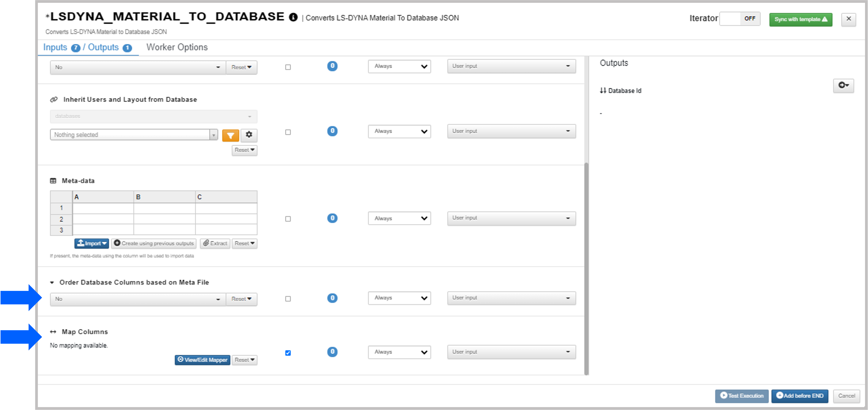Select column header B in Meta-data table

(x=164, y=197)
